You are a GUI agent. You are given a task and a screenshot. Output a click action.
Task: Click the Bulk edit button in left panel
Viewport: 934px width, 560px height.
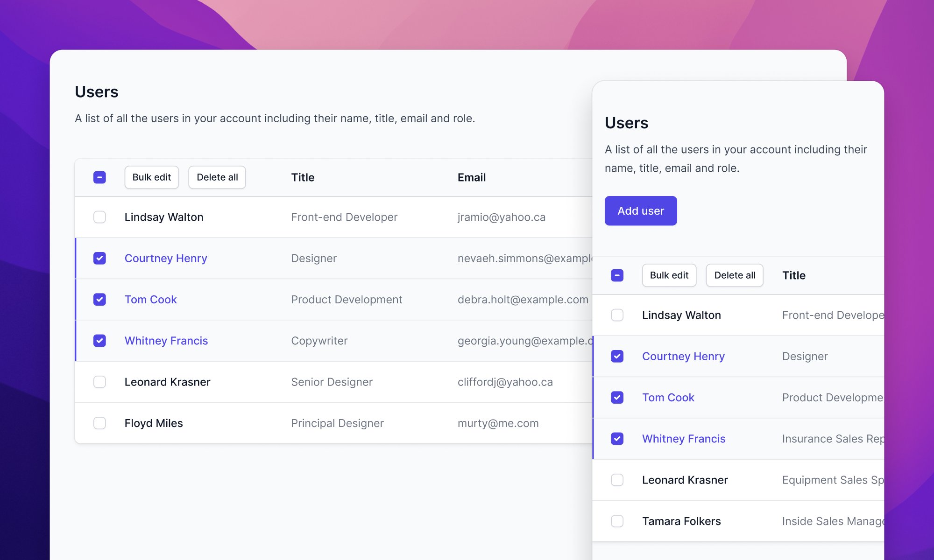(x=151, y=177)
